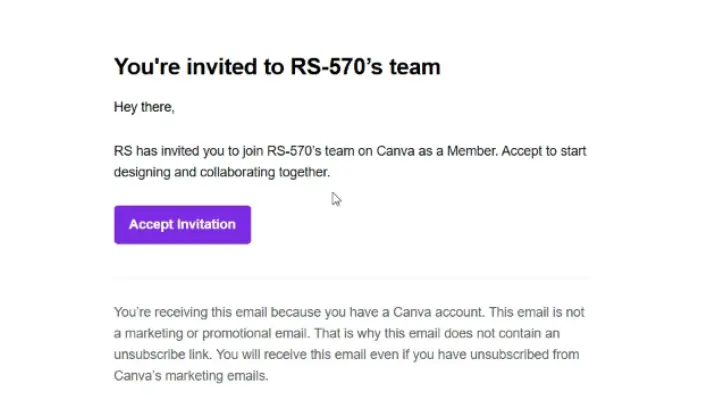Click the phrase "You're receiving this email"
Viewport: 715px width, 403px height.
click(190, 312)
